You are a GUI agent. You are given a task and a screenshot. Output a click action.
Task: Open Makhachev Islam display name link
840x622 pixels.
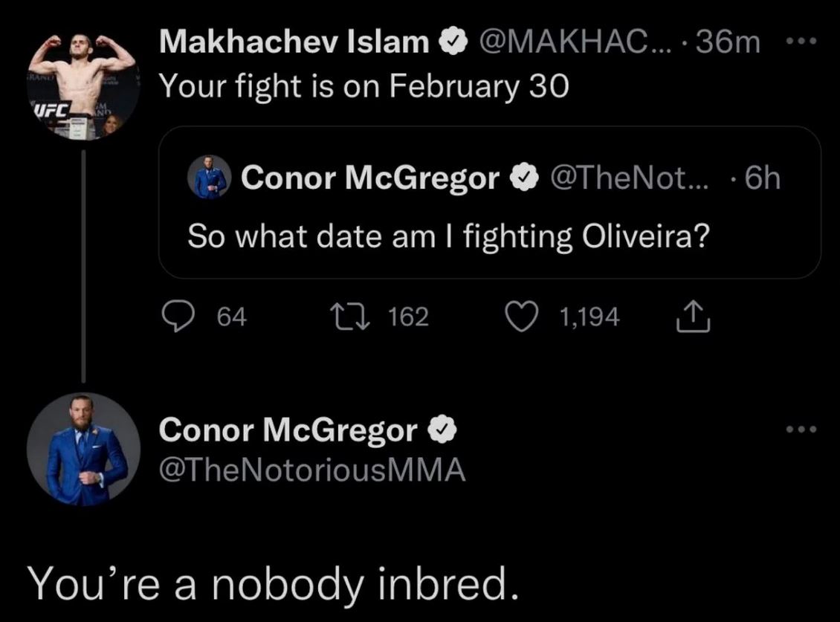coord(294,42)
